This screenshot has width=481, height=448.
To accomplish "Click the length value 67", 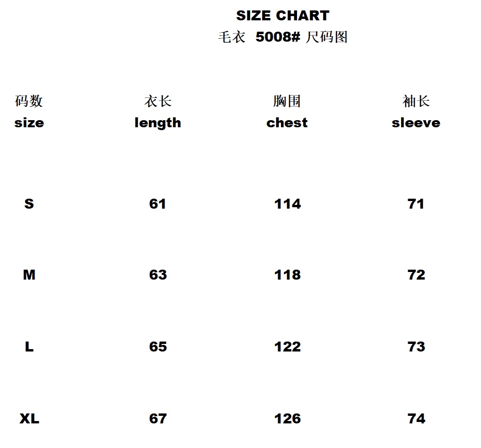I will pyautogui.click(x=157, y=419).
